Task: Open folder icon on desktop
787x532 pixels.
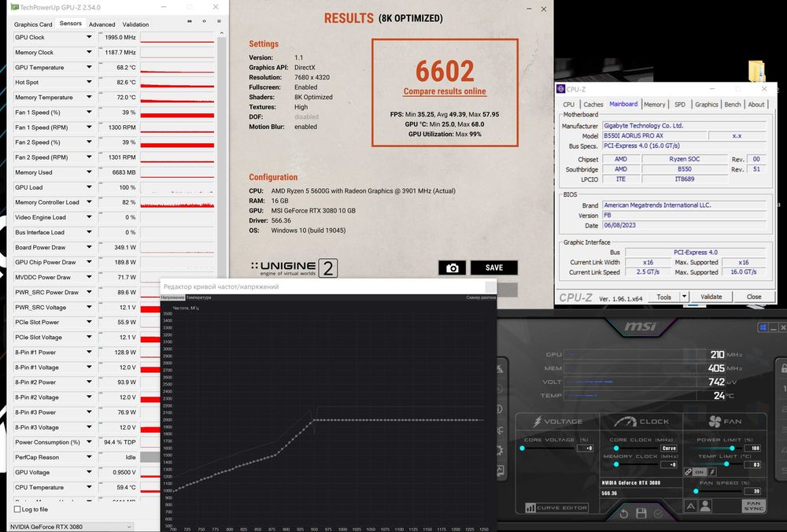Action: (x=756, y=70)
